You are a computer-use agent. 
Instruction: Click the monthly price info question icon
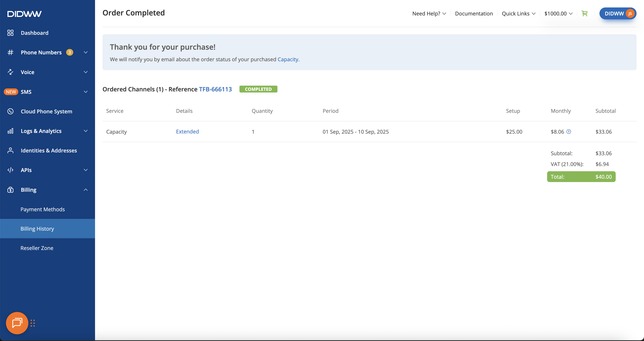pos(569,132)
